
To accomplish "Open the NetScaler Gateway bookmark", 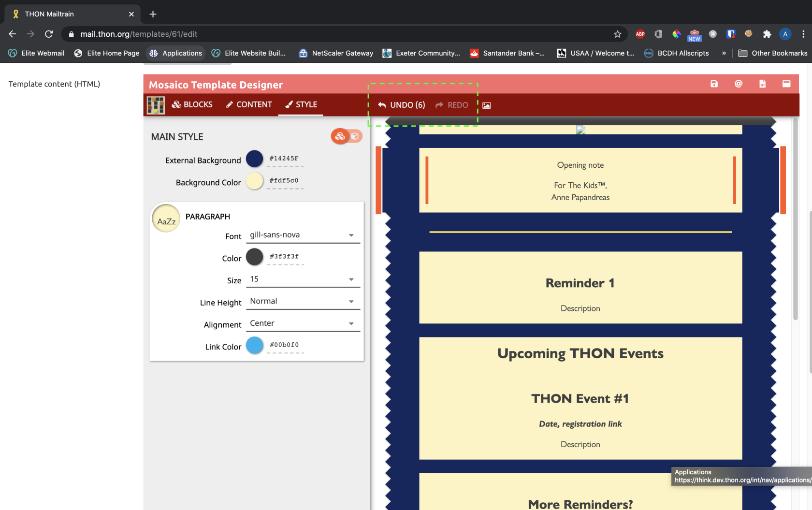I will 336,53.
